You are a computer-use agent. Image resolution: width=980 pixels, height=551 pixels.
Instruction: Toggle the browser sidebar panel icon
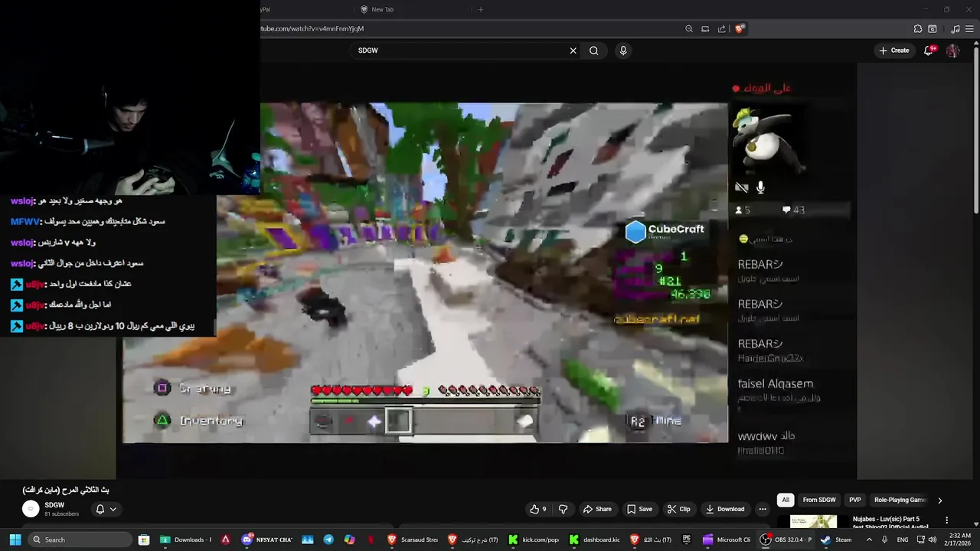(x=933, y=29)
